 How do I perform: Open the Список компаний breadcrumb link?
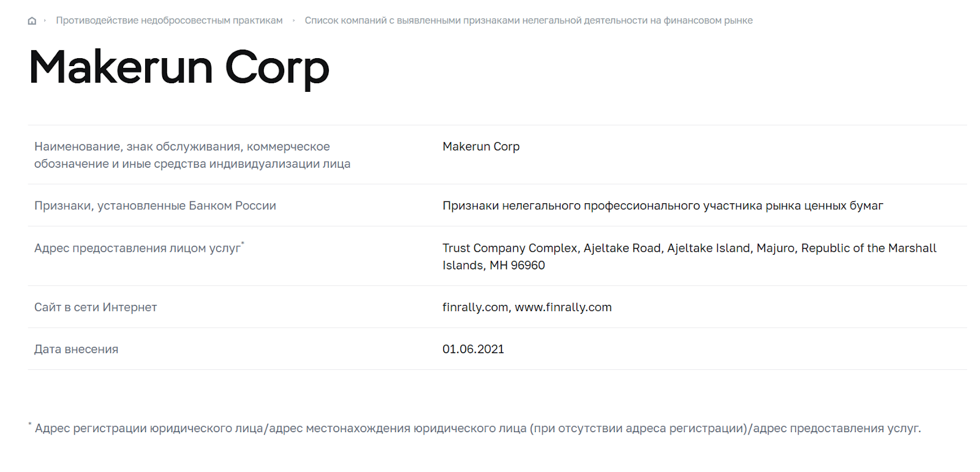coord(529,21)
